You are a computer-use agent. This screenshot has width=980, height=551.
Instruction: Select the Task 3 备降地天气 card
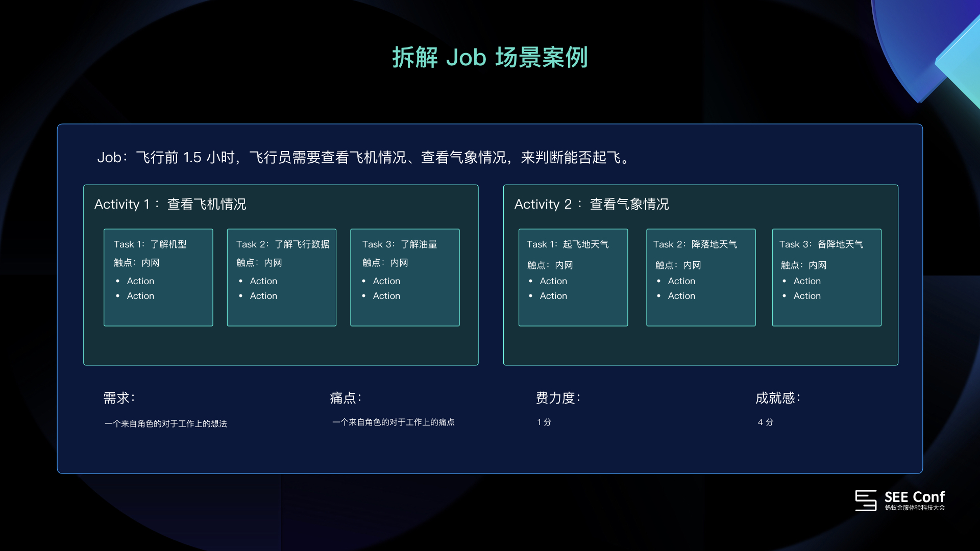[x=826, y=277]
